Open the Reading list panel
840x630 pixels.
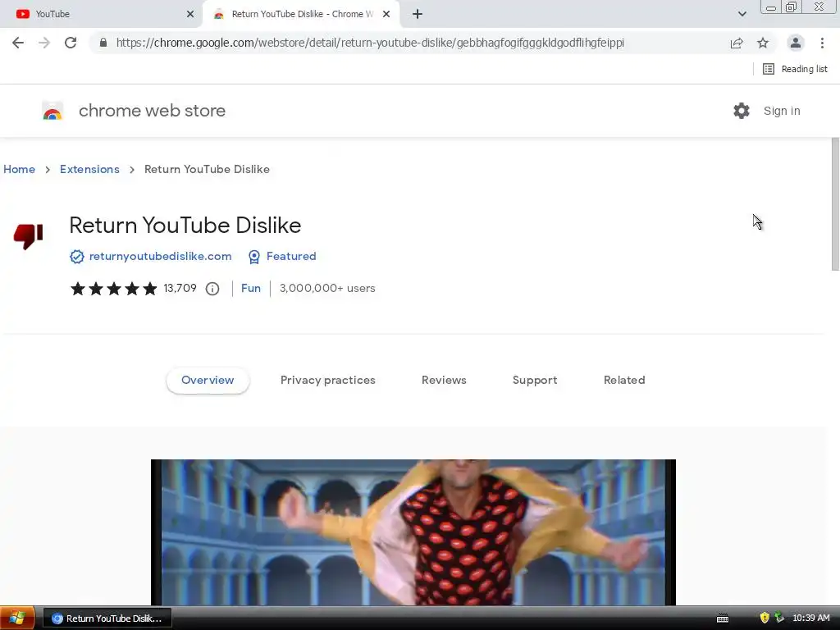[x=795, y=69]
